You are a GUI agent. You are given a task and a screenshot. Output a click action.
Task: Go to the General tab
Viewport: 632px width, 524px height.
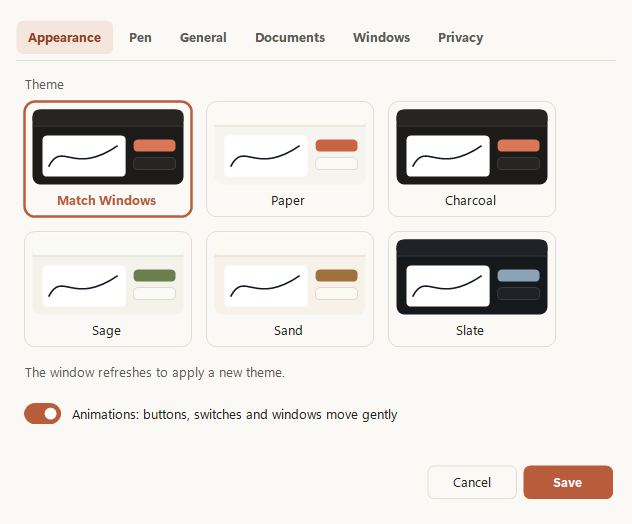coord(203,37)
